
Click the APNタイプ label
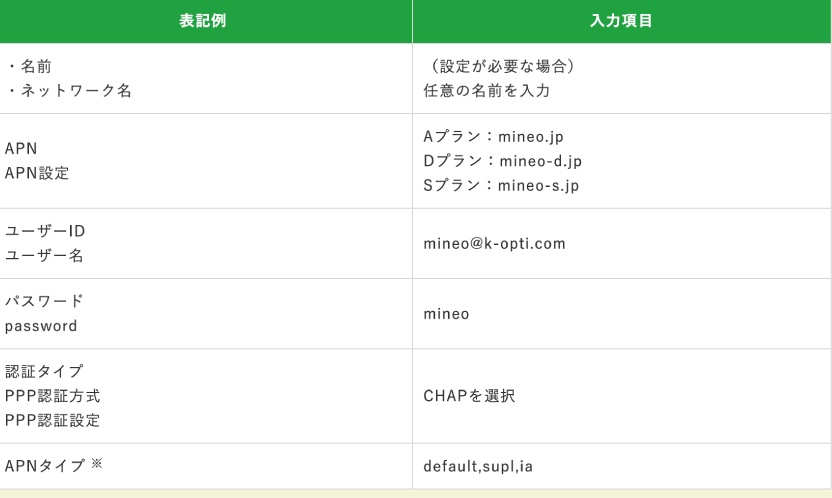tap(44, 466)
